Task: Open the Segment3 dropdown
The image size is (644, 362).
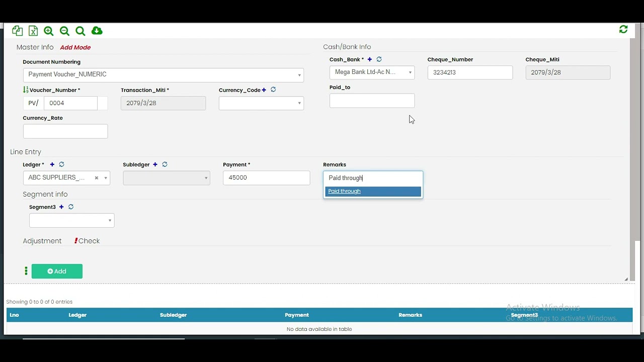Action: coord(72,221)
